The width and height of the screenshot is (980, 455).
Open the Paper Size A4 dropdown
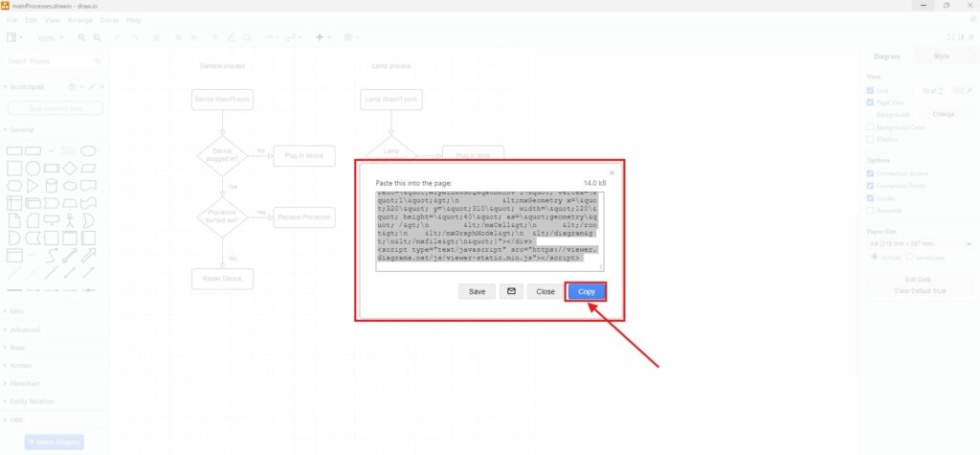919,243
